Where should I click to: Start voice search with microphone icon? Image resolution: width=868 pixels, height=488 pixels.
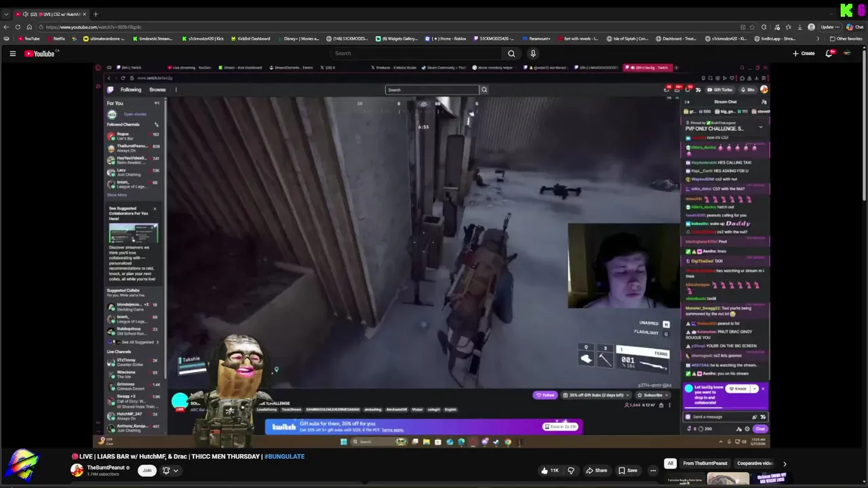[x=533, y=54]
